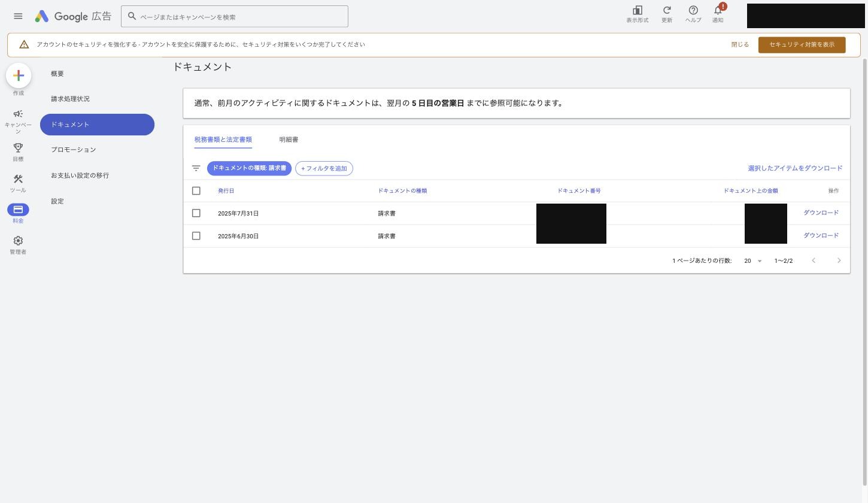This screenshot has width=868, height=503.
Task: Click the security warning triangle icon
Action: (24, 44)
